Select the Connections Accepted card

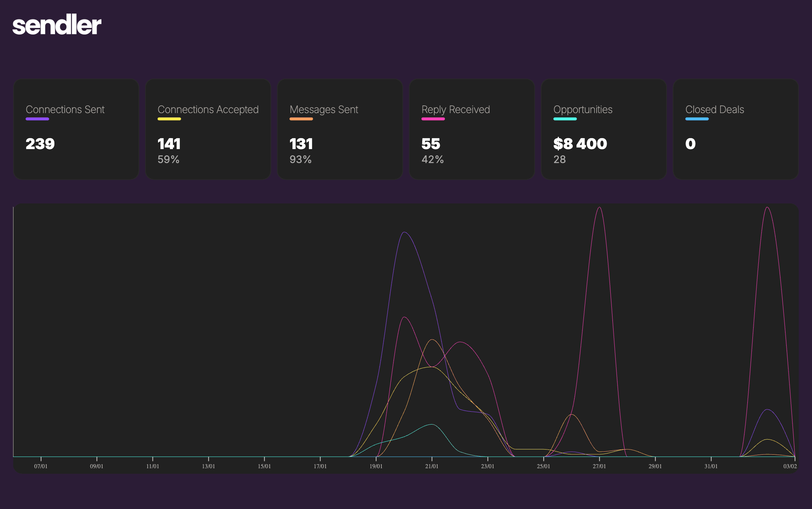(208, 129)
